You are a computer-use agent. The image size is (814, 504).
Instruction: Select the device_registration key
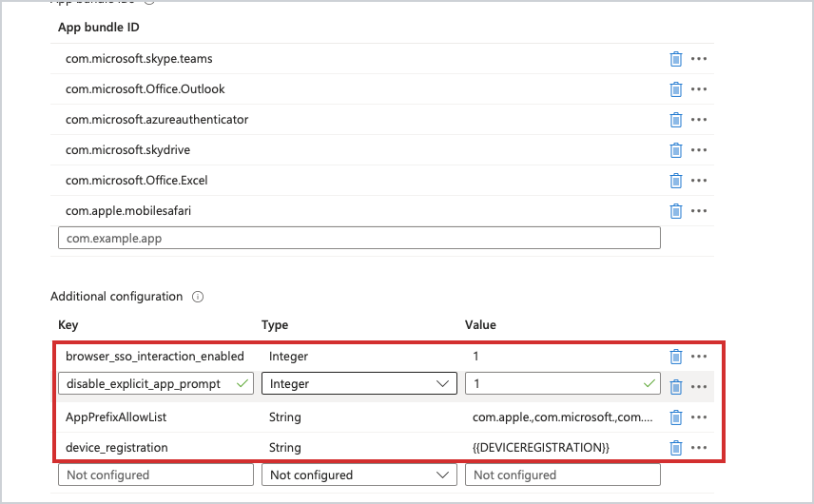pos(117,448)
